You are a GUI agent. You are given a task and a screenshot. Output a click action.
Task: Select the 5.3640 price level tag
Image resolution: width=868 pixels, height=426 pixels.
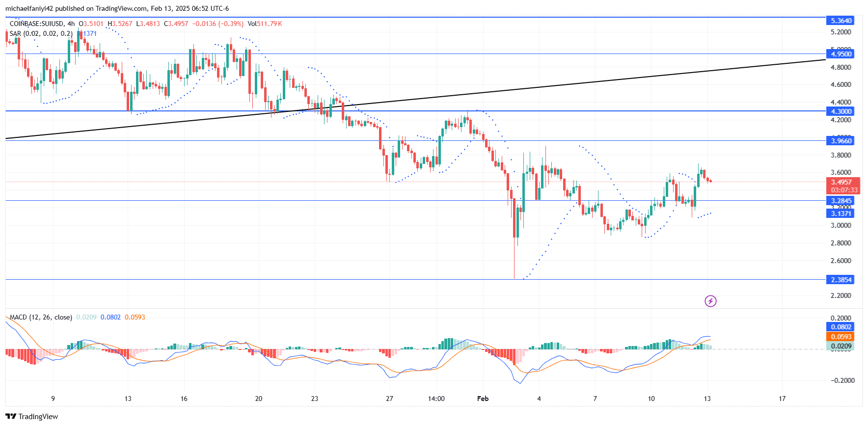(x=841, y=21)
